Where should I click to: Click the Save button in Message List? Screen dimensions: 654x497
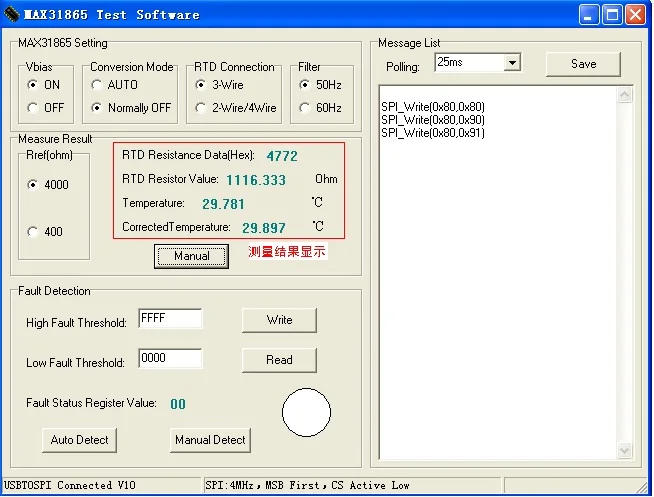tap(583, 64)
